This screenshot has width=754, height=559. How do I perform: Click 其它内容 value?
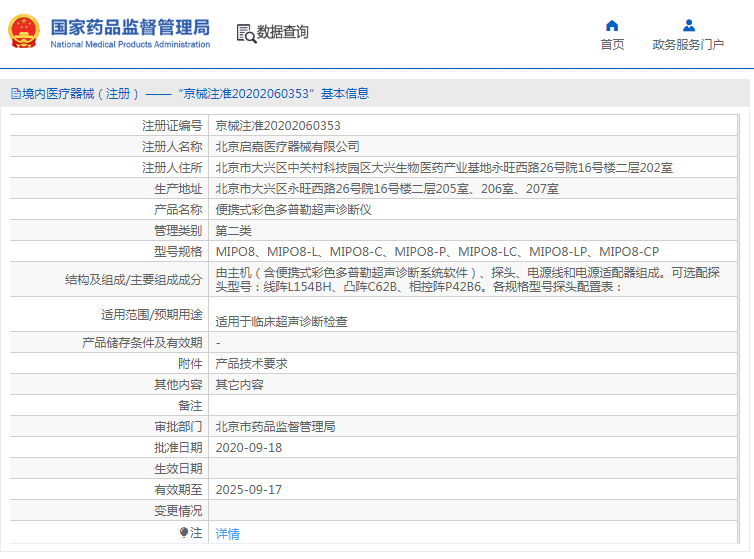(239, 385)
